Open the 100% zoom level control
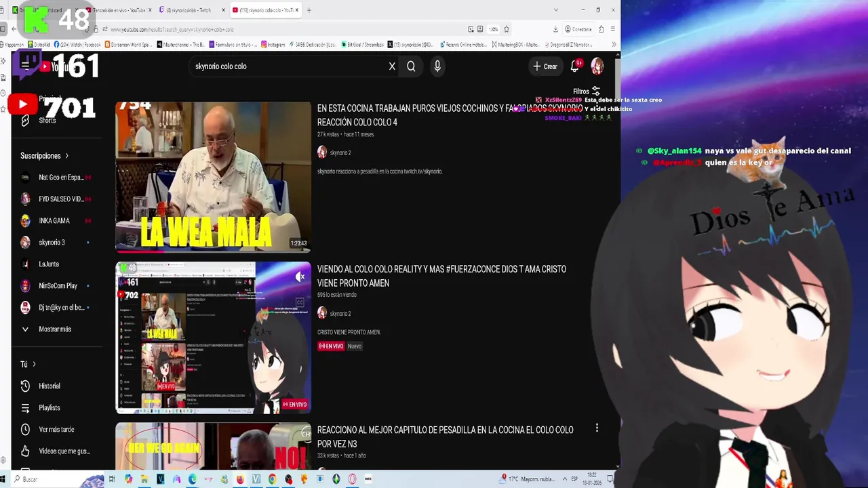Screen dimensions: 868x488 pos(494,29)
